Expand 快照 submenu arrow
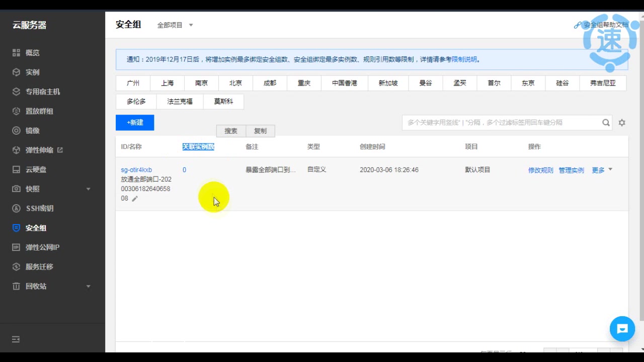 point(89,189)
